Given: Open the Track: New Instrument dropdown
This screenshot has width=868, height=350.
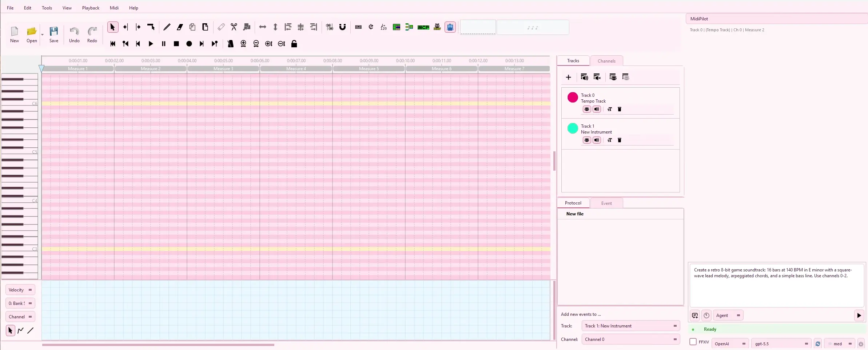Looking at the screenshot, I should coord(631,326).
